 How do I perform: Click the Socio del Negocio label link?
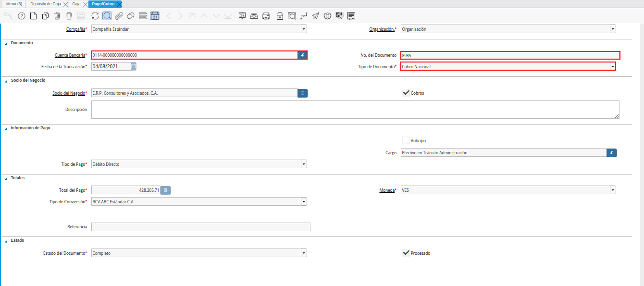click(69, 93)
